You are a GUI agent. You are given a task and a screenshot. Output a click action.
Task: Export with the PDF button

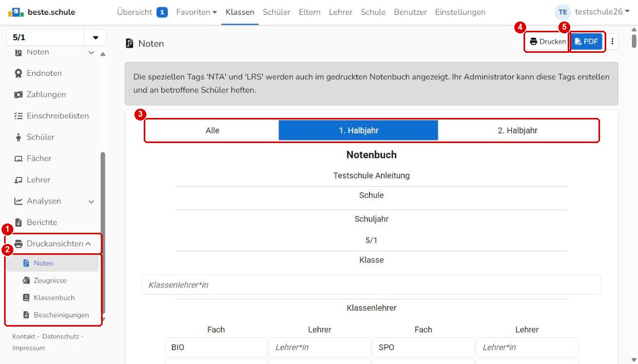(x=587, y=42)
